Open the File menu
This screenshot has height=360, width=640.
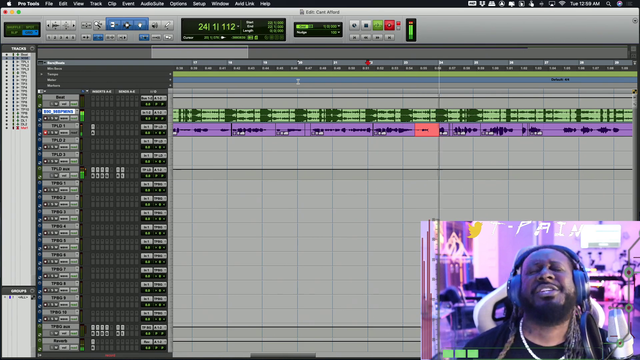point(49,4)
